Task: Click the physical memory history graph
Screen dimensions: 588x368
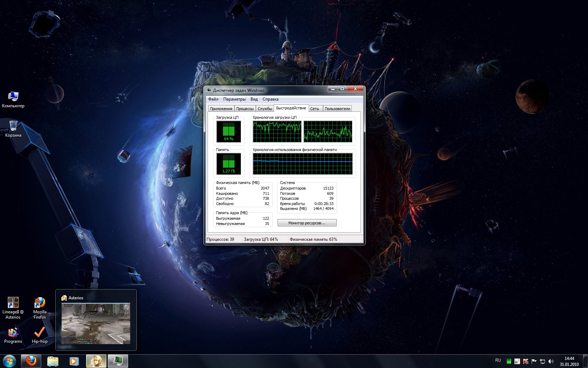Action: click(x=303, y=164)
